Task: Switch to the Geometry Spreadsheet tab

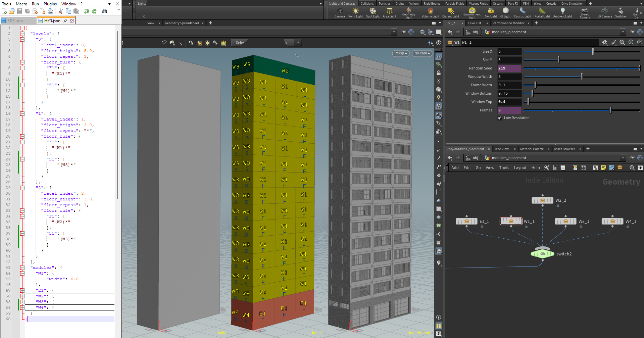Action: (x=182, y=23)
